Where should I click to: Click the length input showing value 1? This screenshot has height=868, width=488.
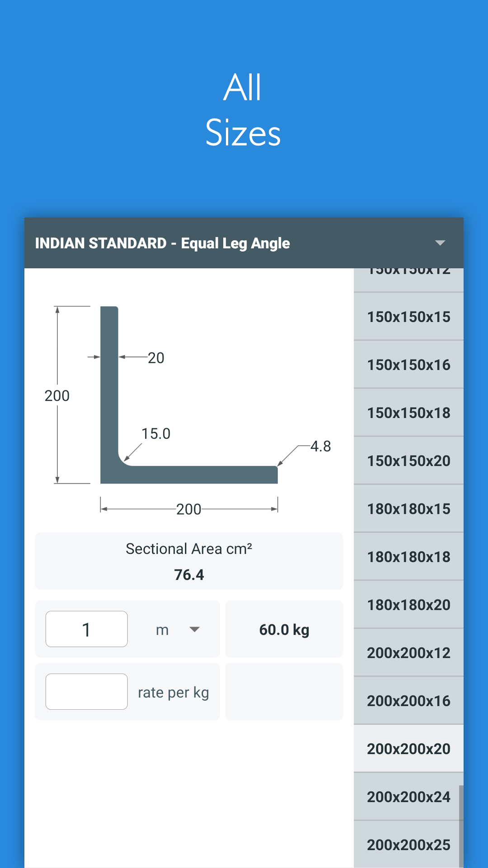coord(86,629)
